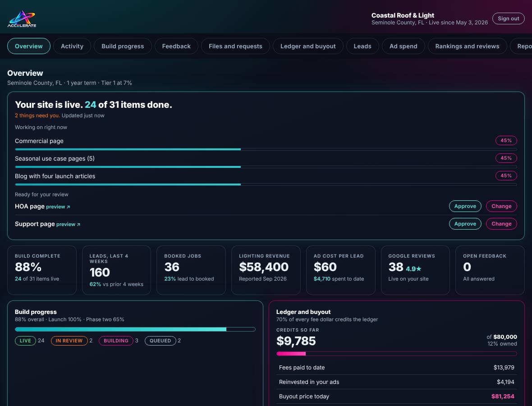The image size is (532, 406).
Task: Click the Blog launch articles progress bar
Action: click(266, 185)
